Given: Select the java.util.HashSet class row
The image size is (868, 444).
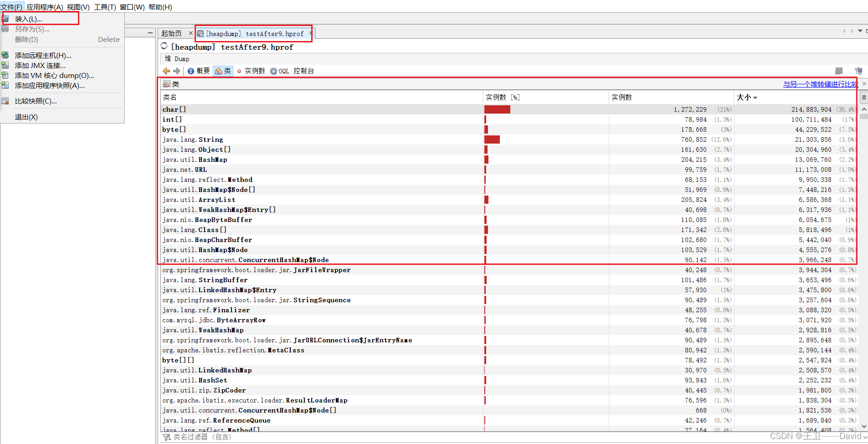Looking at the screenshot, I should point(509,380).
